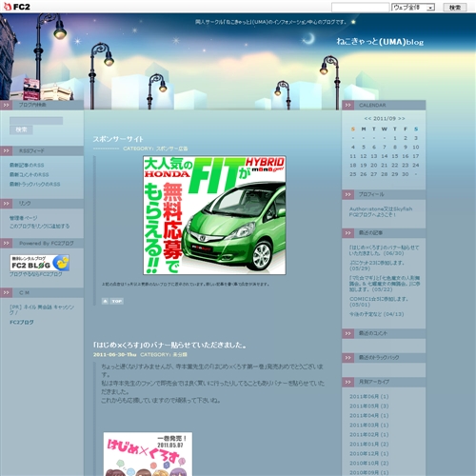476x476 pixels.
Task: Open the スポンサー広告 category link
Action: pyautogui.click(x=171, y=149)
